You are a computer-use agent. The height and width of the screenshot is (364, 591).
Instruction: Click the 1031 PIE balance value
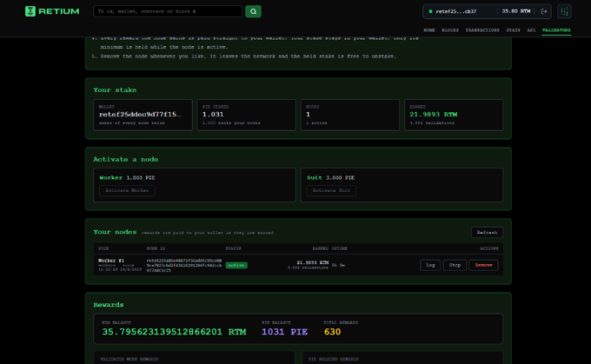(284, 332)
